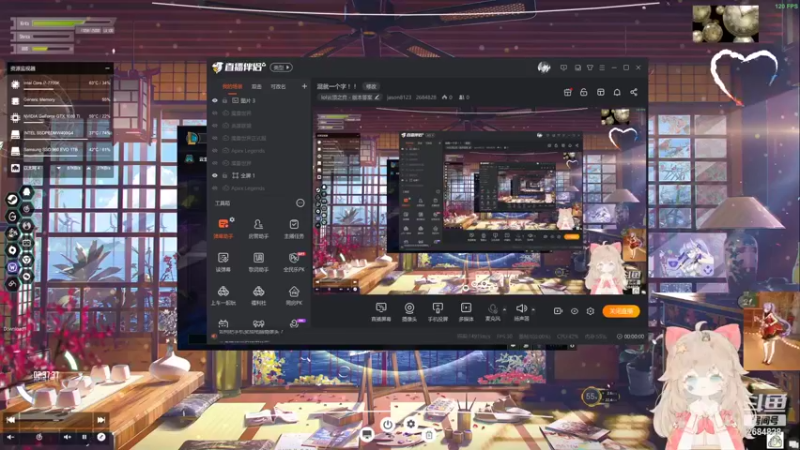Toggle the lock on the 图片 3 source
Screen dimensions: 800x450
(x=225, y=101)
